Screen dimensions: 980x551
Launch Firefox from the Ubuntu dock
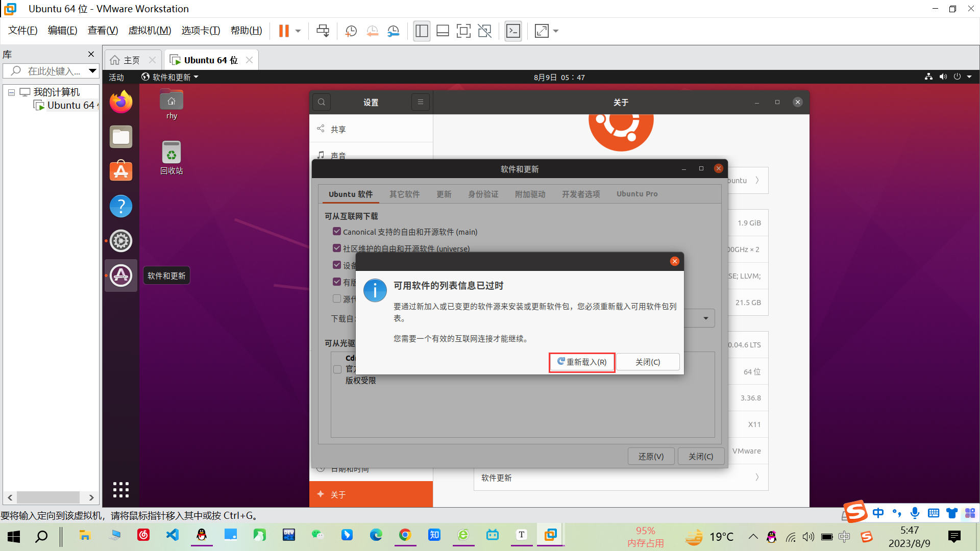click(x=121, y=102)
